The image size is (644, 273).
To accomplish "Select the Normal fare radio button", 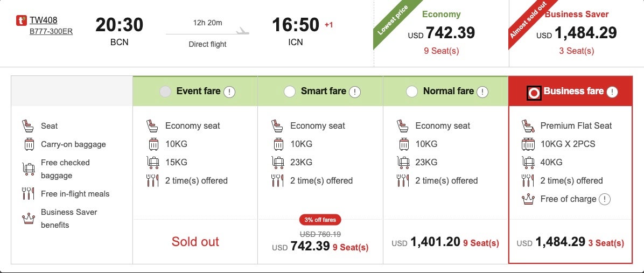I will pos(412,92).
